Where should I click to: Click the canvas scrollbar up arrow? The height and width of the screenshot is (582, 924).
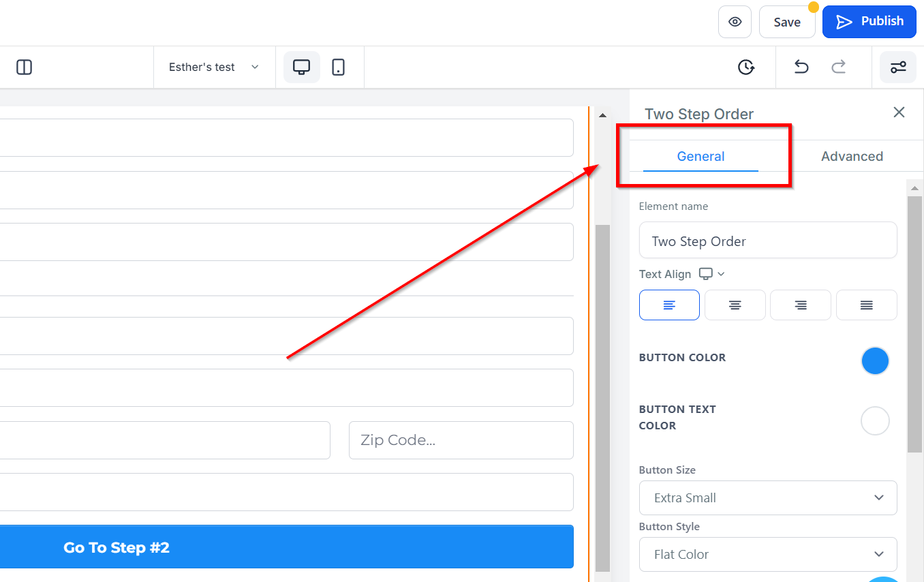[x=602, y=116]
